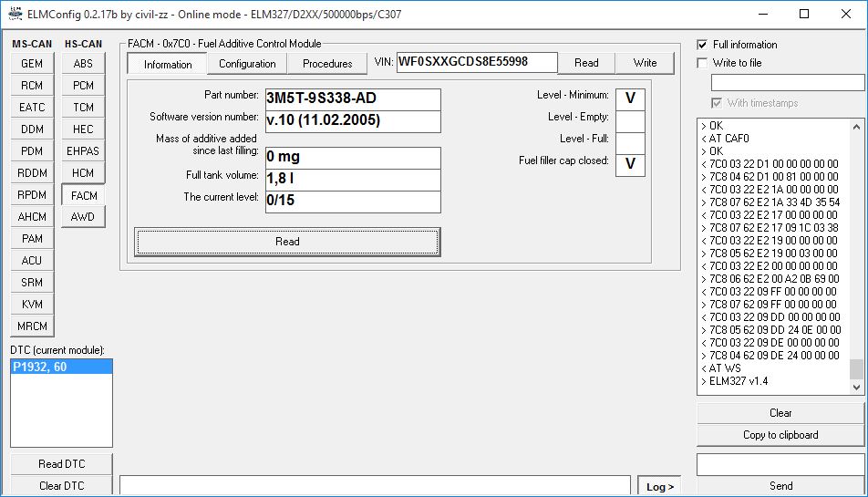Open the Procedures tab
The width and height of the screenshot is (868, 497).
tap(327, 64)
